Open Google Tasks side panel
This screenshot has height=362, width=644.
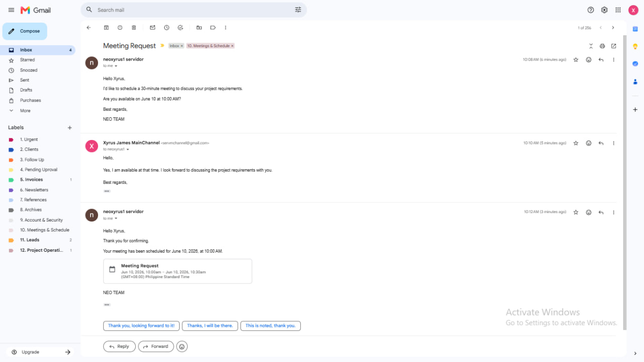[635, 64]
